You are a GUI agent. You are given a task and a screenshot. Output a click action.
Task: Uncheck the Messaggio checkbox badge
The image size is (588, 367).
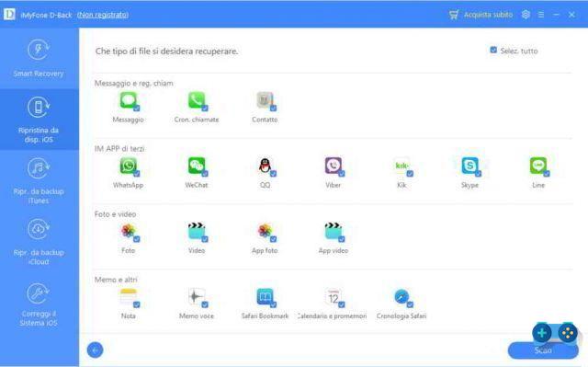coord(137,108)
